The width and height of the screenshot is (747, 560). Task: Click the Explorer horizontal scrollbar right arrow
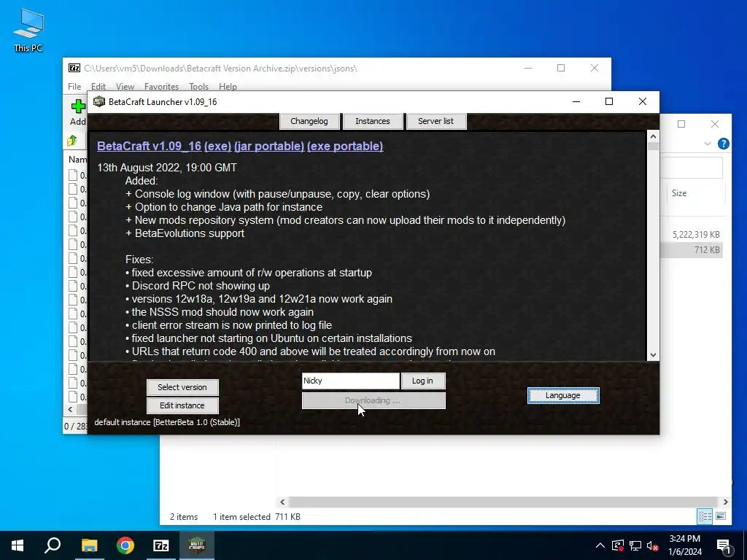(725, 502)
